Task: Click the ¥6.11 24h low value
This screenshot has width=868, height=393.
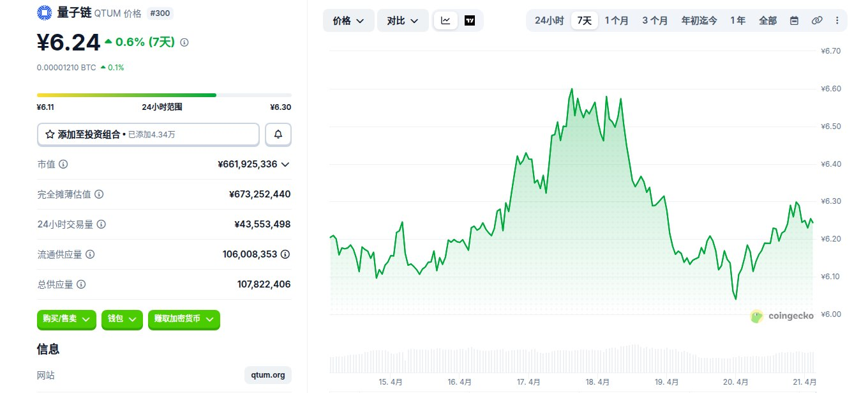Action: (46, 107)
